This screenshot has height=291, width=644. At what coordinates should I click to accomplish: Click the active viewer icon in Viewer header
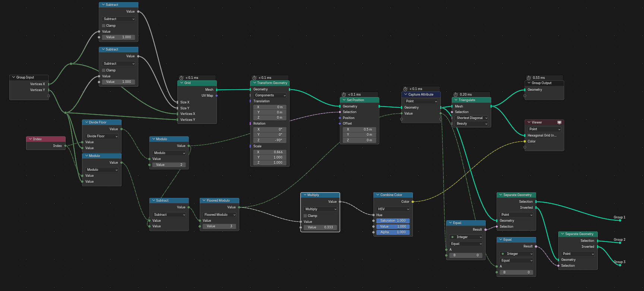tap(559, 122)
